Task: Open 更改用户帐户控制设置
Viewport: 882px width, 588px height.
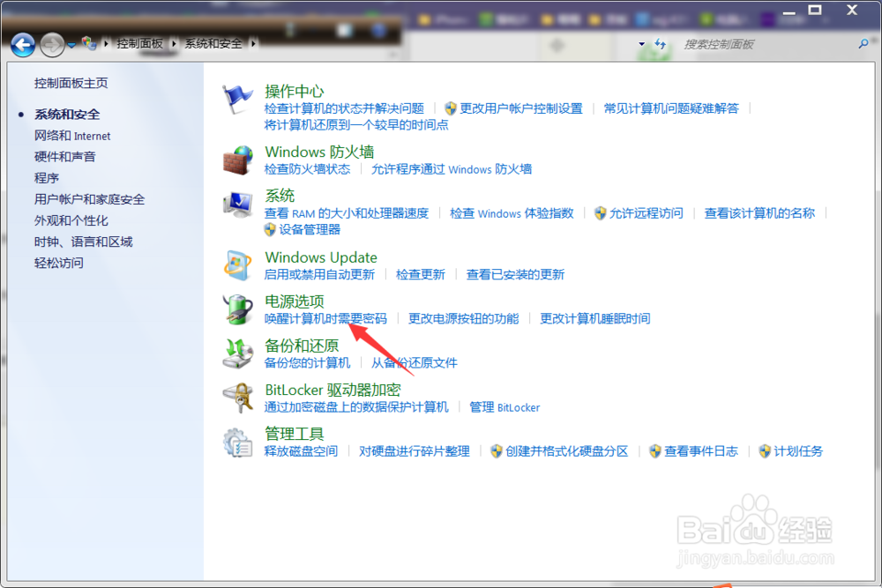Action: [521, 108]
